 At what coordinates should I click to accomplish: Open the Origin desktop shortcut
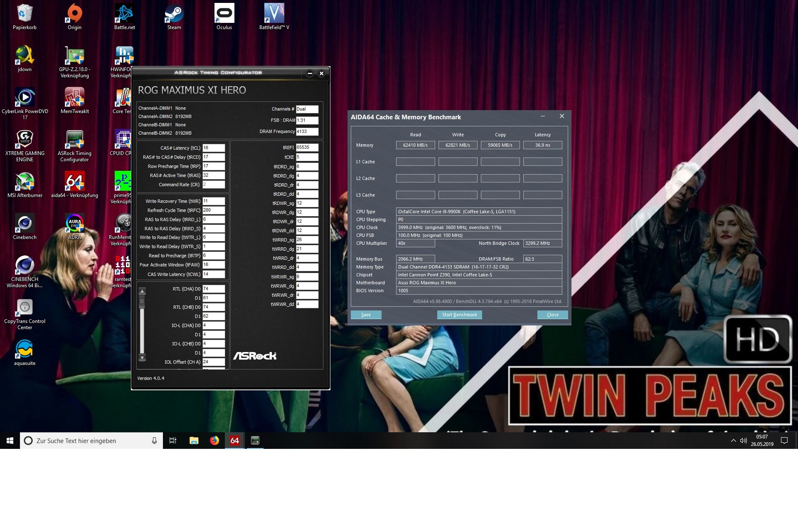point(75,17)
